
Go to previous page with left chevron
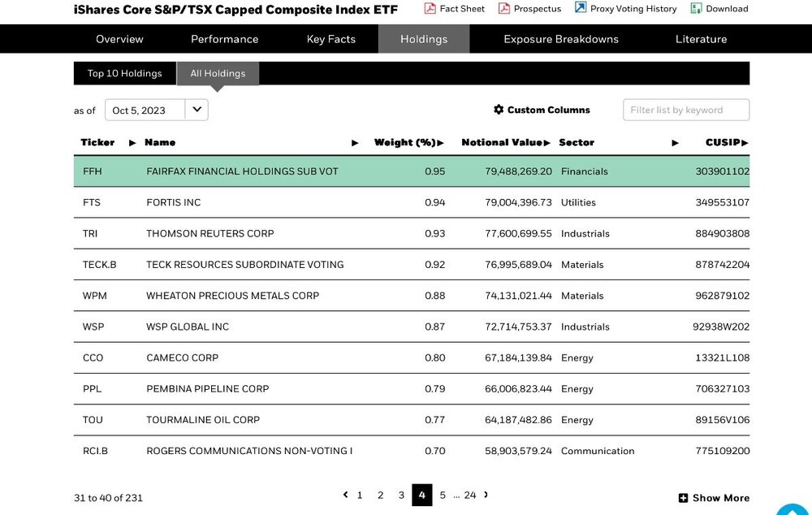pyautogui.click(x=345, y=495)
